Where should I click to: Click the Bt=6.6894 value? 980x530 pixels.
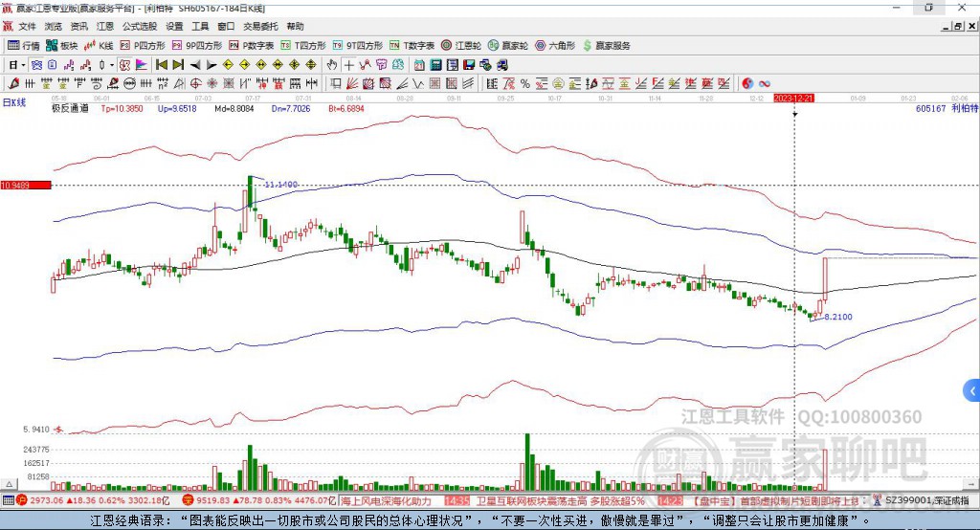point(346,108)
